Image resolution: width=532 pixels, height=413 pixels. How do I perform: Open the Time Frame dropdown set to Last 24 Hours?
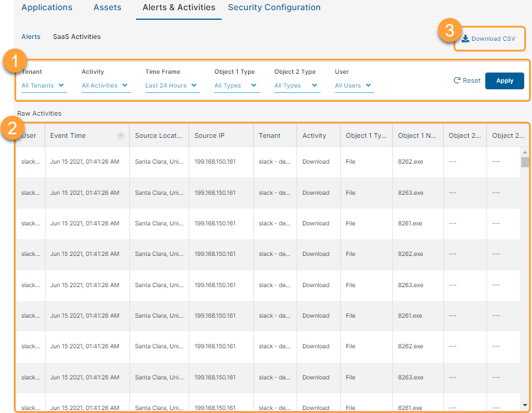point(173,85)
